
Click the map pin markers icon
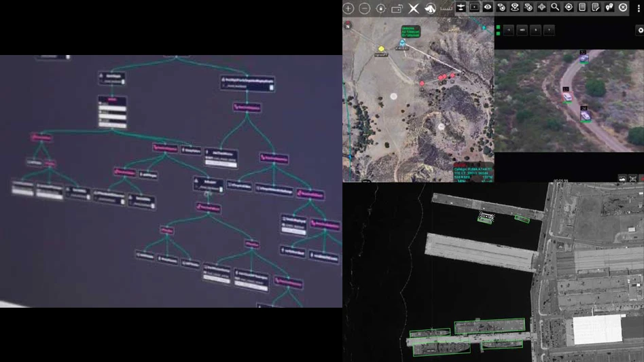coord(609,7)
